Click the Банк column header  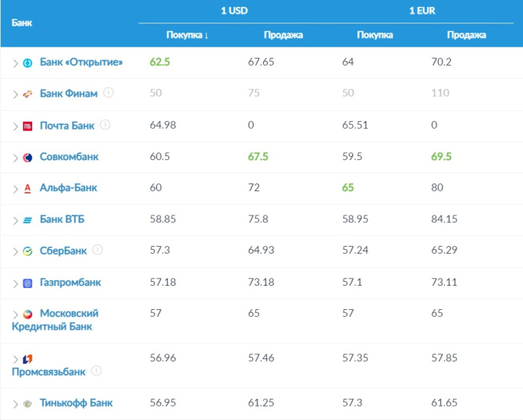(22, 23)
